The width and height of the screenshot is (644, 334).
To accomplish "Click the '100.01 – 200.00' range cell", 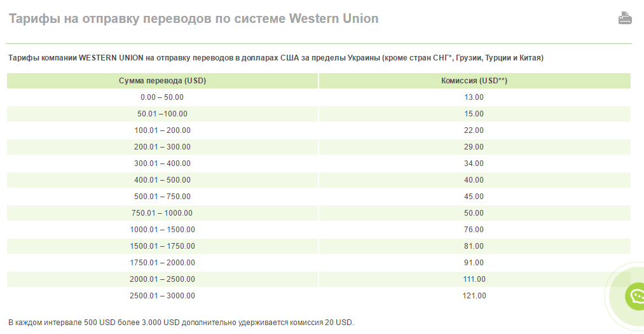I will (x=162, y=130).
